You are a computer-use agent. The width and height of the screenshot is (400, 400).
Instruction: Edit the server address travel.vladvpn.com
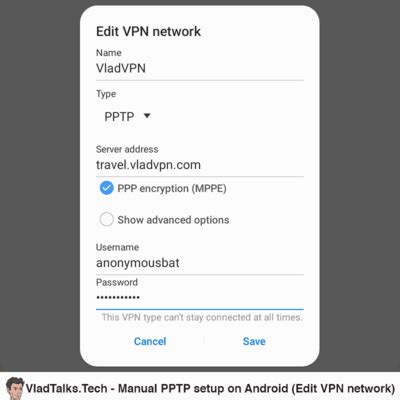(x=200, y=165)
